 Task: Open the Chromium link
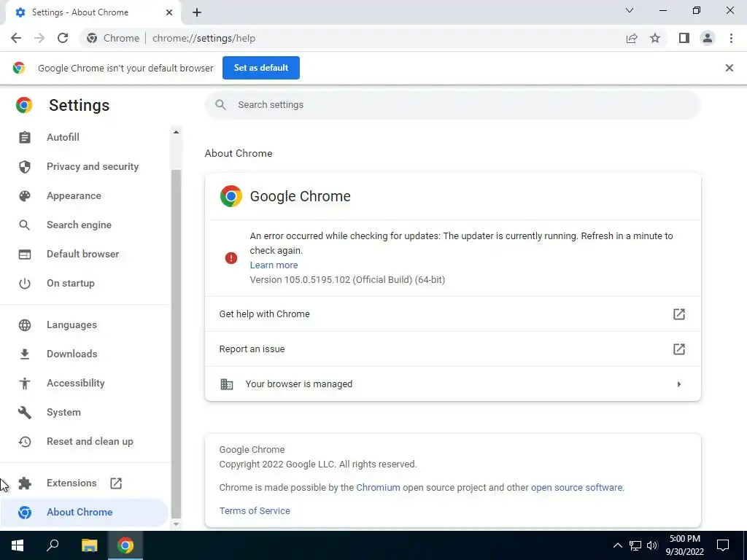379,487
